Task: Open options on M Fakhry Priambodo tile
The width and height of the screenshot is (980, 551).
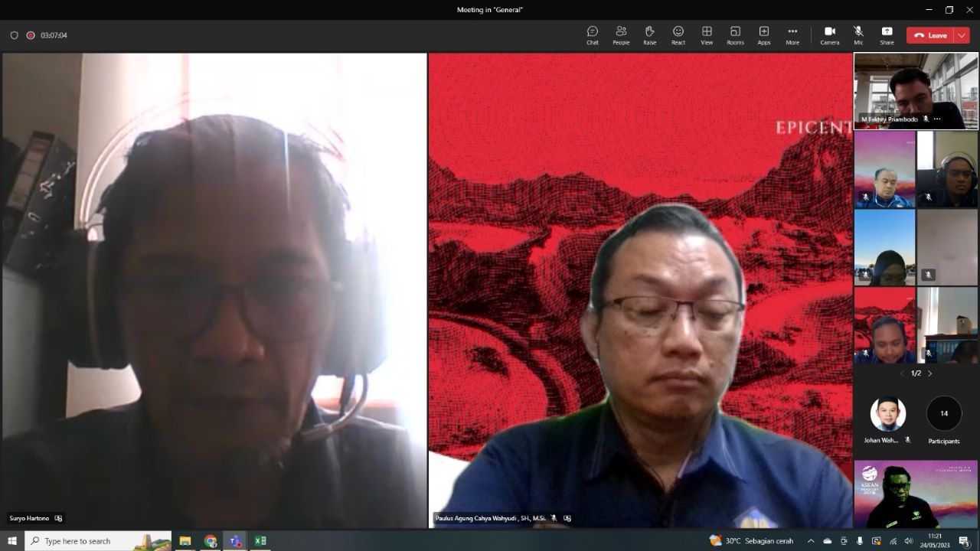Action: click(x=937, y=119)
